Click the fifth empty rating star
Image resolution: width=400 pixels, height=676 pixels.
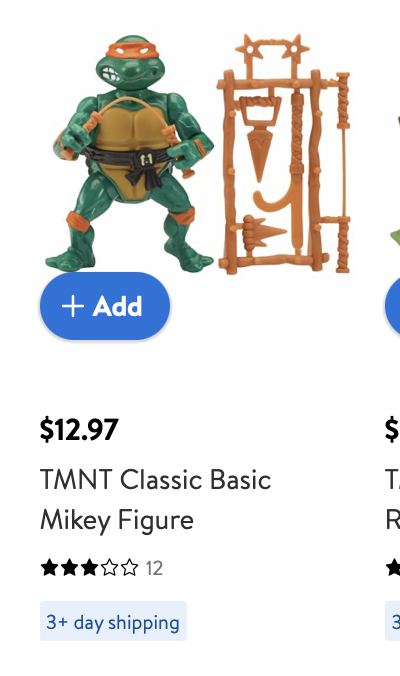(130, 568)
